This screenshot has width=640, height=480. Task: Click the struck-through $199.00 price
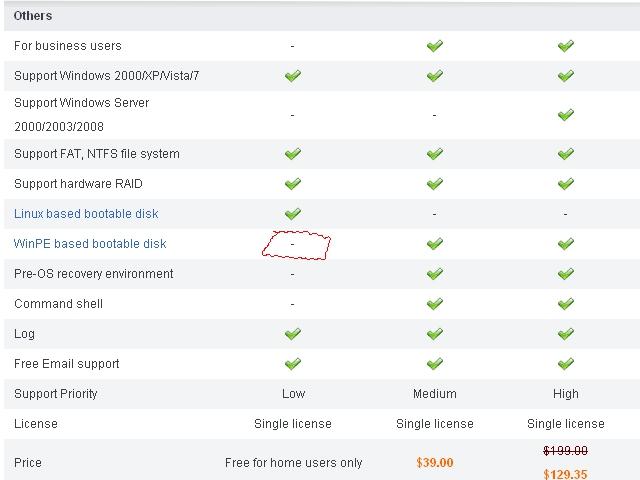click(565, 451)
